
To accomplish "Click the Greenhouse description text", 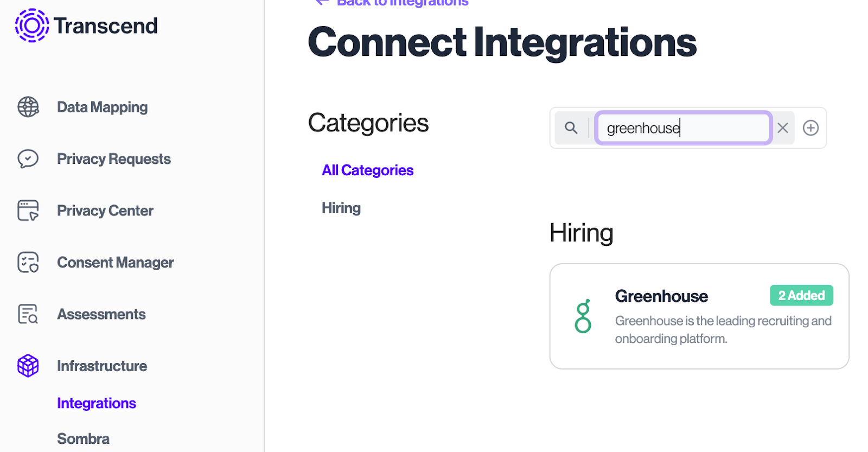I will [x=723, y=329].
